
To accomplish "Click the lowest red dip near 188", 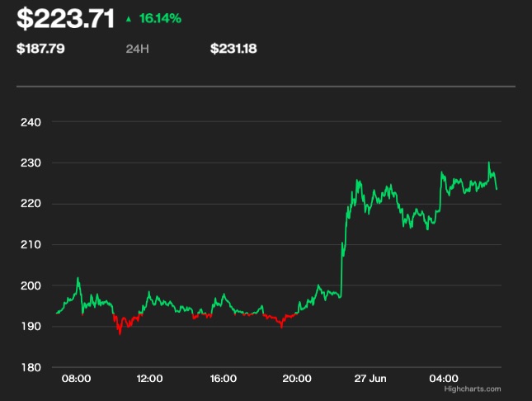I will (120, 333).
